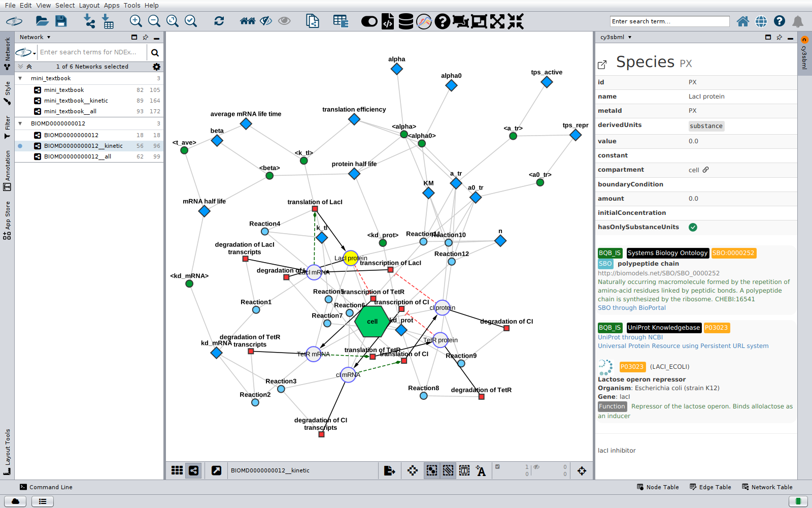Open the Network panel dropdown
The width and height of the screenshot is (812, 508).
click(35, 37)
